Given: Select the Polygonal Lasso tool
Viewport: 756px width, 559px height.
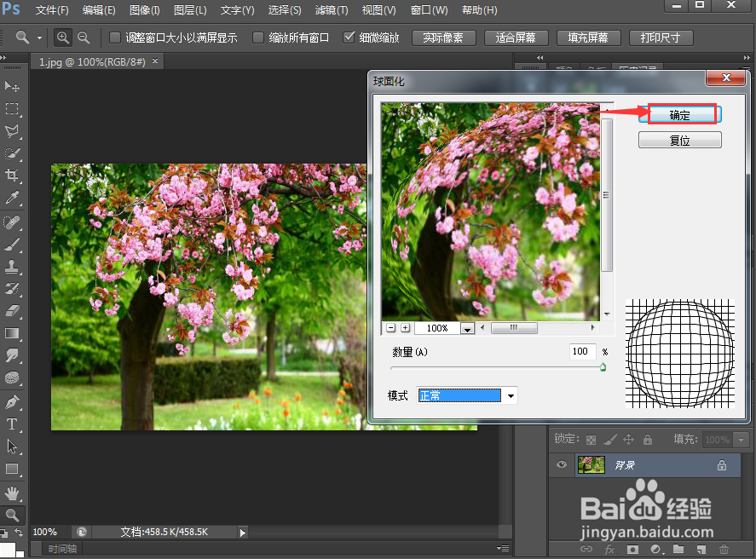Looking at the screenshot, I should click(12, 131).
